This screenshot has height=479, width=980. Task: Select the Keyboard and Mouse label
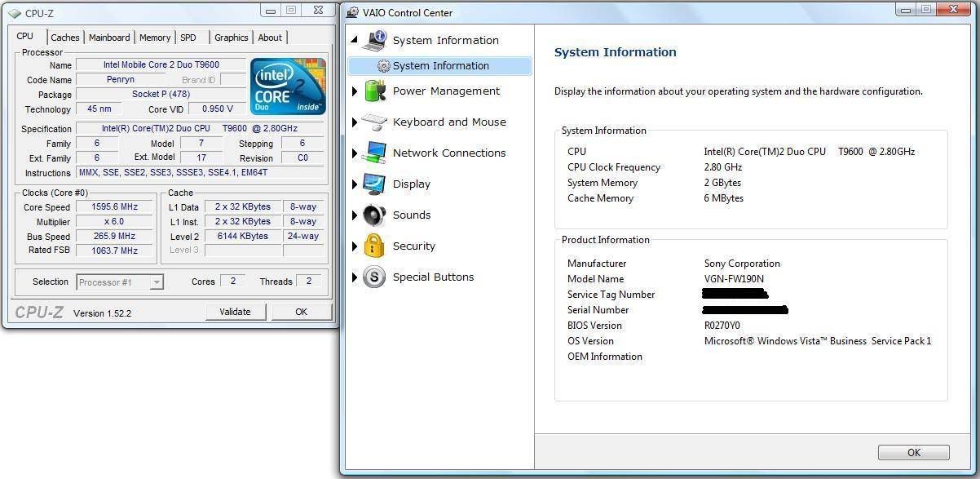[x=449, y=122]
